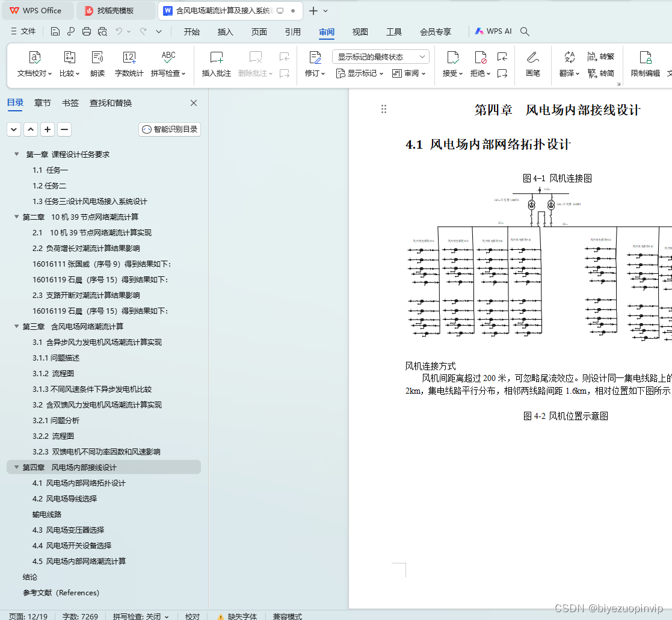The width and height of the screenshot is (672, 620).
Task: Collapse the 第四章 outline node
Action: (16, 467)
